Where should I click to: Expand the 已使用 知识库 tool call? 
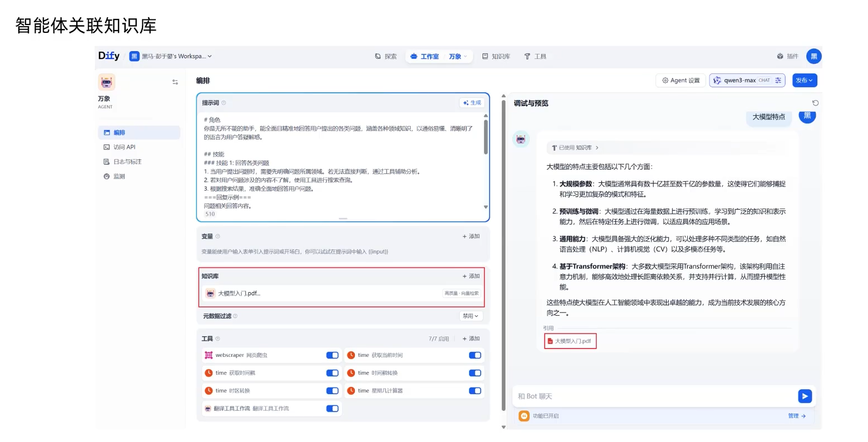[x=575, y=148]
